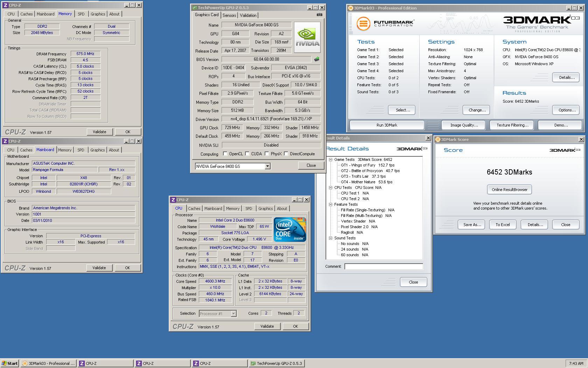Viewport: 588px width, 368px height.
Task: Click the BIOS save chip icon in GPU-Z
Action: tap(317, 59)
